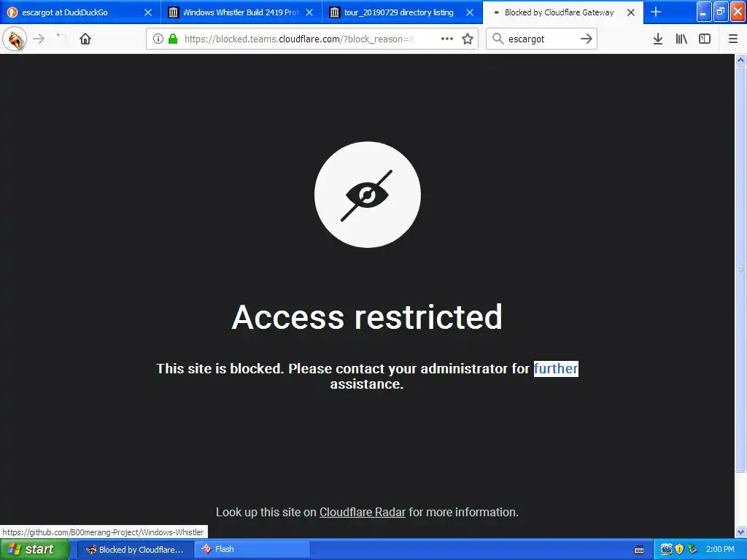Close the tour_20190729 directory listing tab
This screenshot has height=560, width=747.
[x=470, y=12]
